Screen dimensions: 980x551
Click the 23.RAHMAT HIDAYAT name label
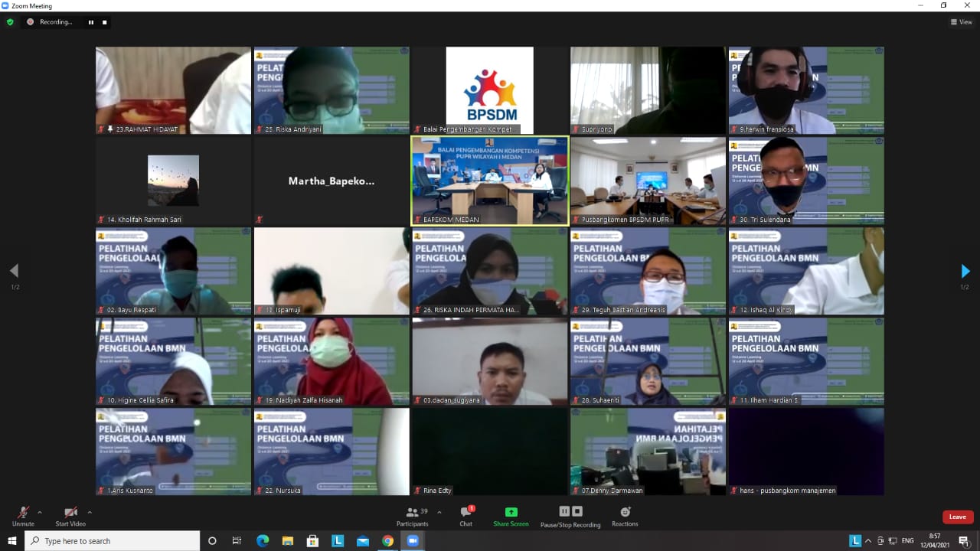[x=146, y=129]
